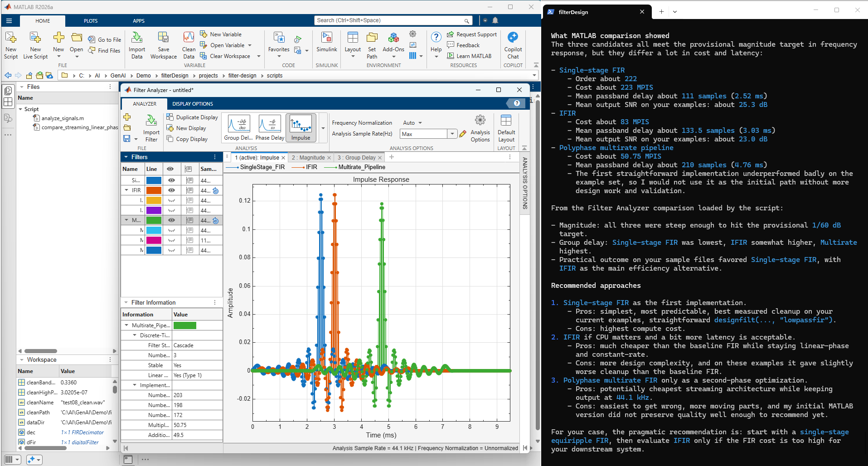
Task: Open analyze_signals.m in Files panel
Action: 58,118
